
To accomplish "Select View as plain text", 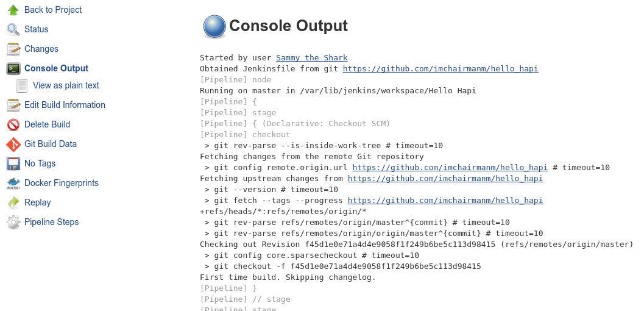I will (66, 85).
